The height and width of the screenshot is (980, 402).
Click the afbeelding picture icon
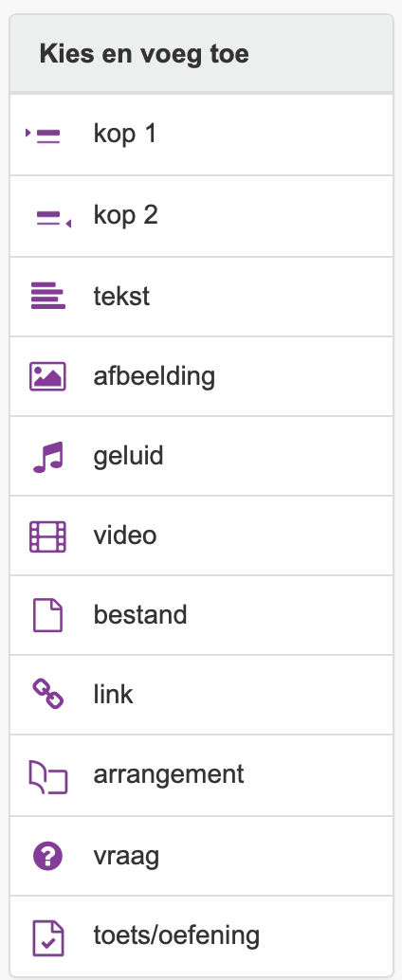click(x=47, y=376)
